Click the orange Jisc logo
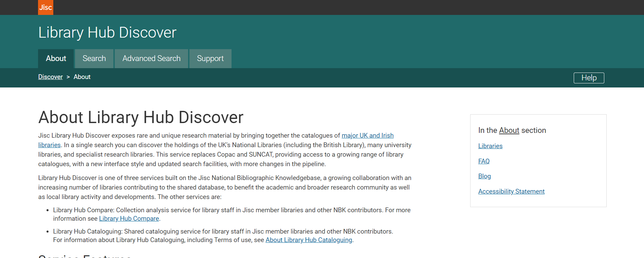This screenshot has height=258, width=644. click(45, 7)
